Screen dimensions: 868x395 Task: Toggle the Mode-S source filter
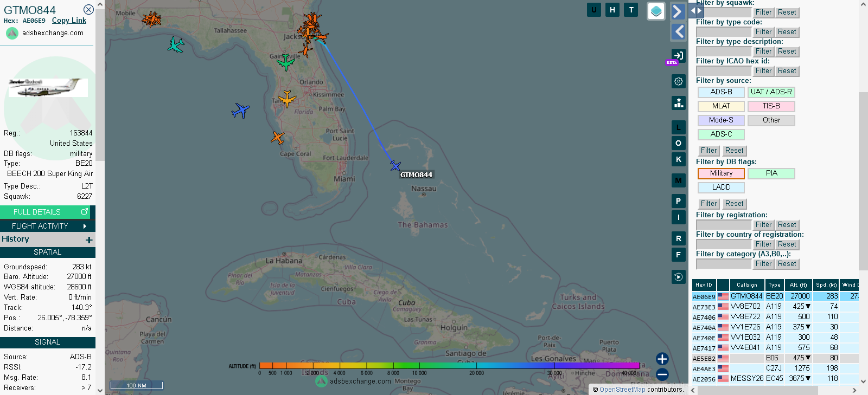tap(721, 120)
